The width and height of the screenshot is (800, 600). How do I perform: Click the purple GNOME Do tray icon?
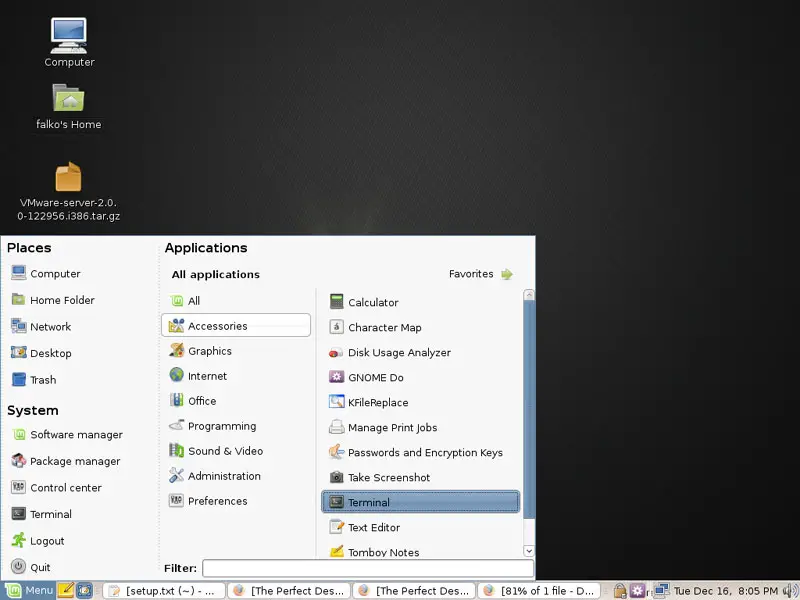click(x=637, y=591)
